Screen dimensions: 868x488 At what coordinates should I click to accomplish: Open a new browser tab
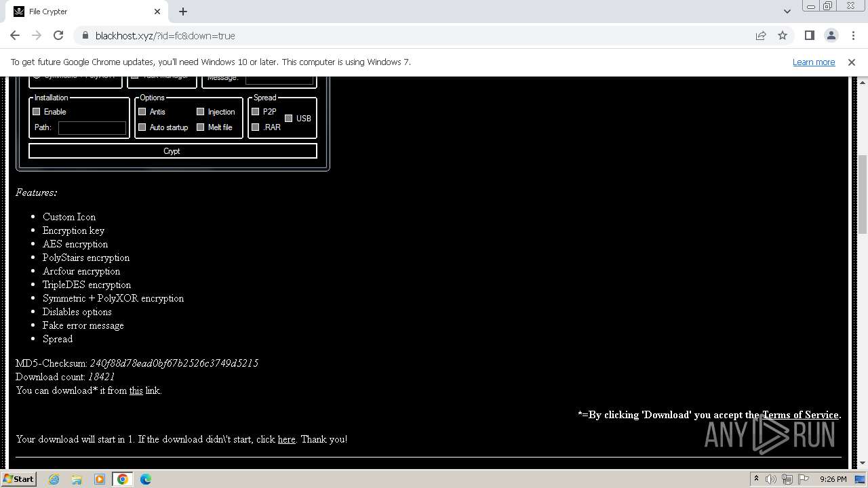click(183, 12)
